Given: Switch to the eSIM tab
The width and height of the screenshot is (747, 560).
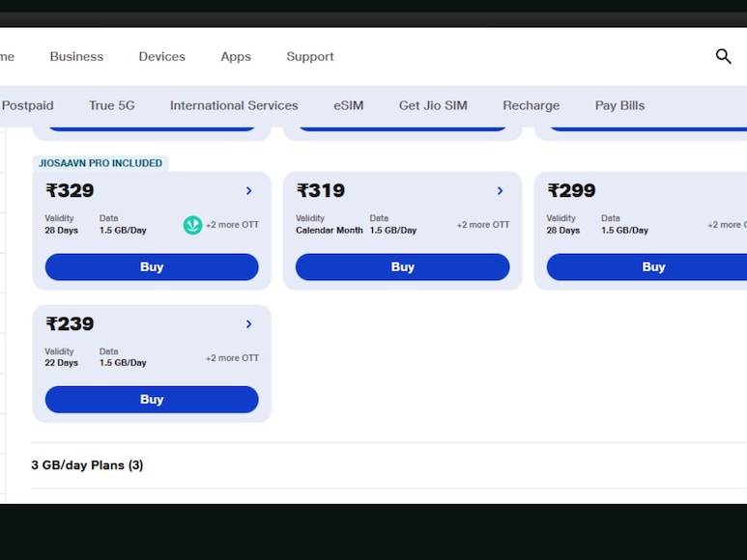Looking at the screenshot, I should click(x=348, y=105).
